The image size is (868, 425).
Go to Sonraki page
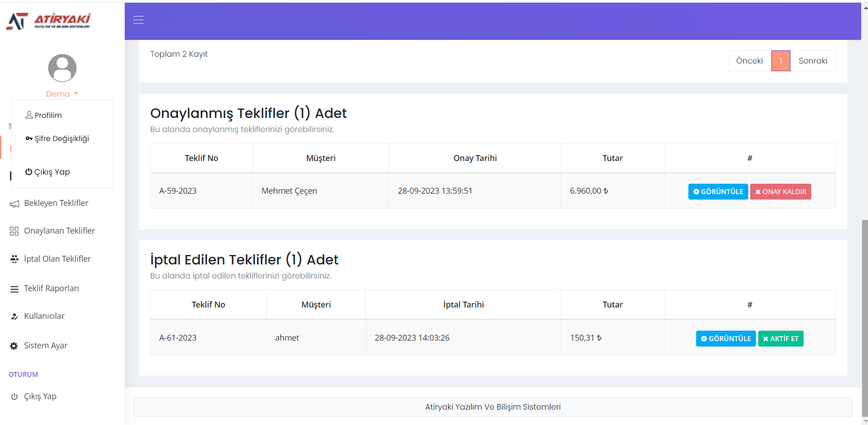pyautogui.click(x=813, y=61)
